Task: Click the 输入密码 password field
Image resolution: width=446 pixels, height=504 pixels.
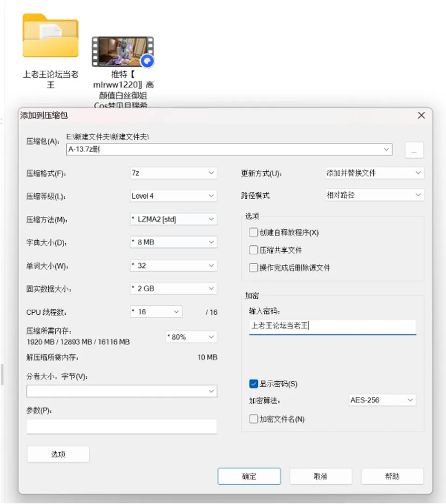Action: [x=332, y=327]
